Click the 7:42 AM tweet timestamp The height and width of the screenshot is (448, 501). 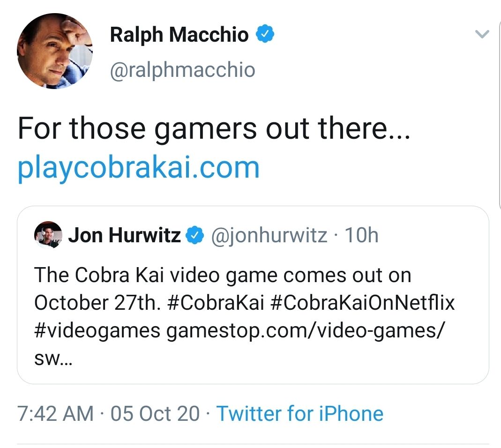click(55, 414)
